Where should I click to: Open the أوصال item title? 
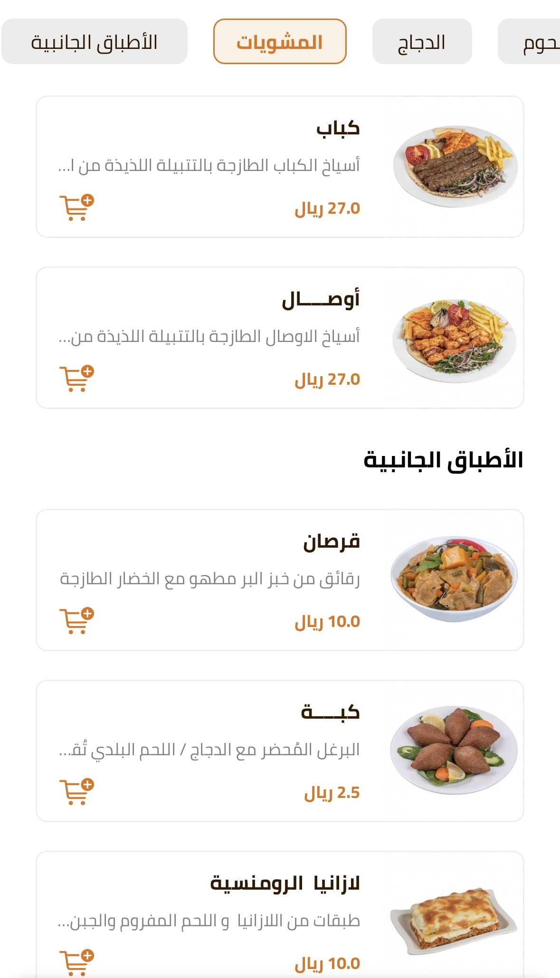click(321, 300)
